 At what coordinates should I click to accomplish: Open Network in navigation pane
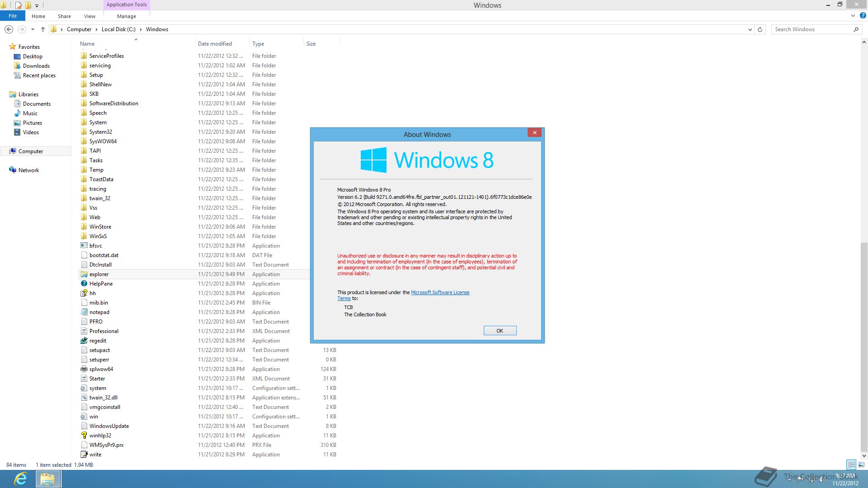pyautogui.click(x=28, y=170)
